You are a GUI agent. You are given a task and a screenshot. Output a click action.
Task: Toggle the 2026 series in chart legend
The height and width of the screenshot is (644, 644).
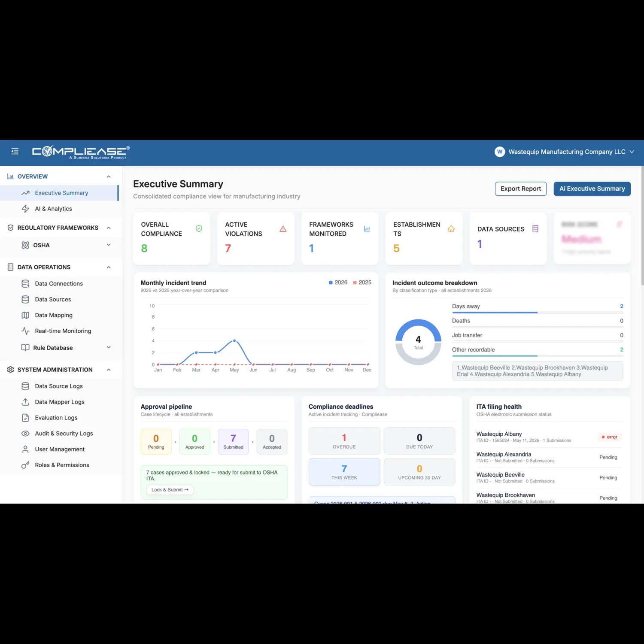point(338,283)
